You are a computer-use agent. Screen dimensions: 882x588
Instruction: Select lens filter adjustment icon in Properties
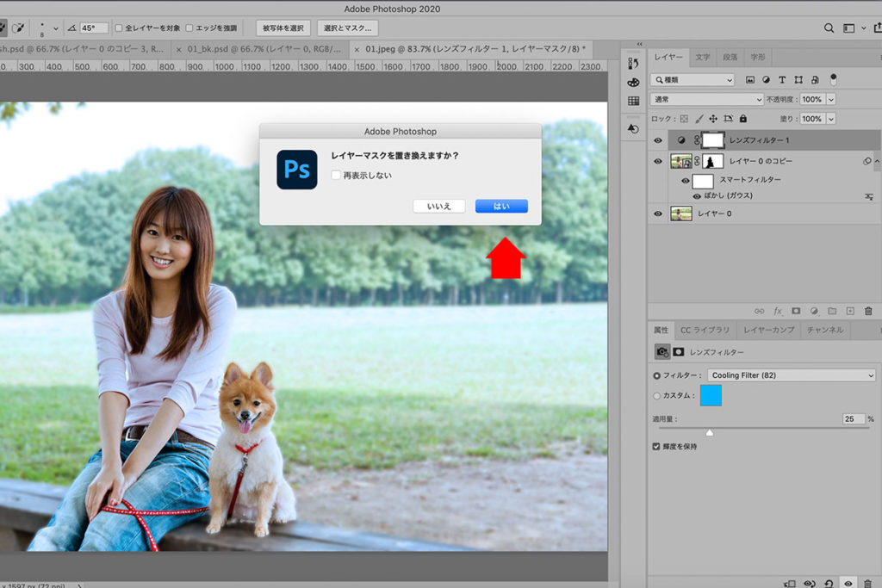point(662,352)
